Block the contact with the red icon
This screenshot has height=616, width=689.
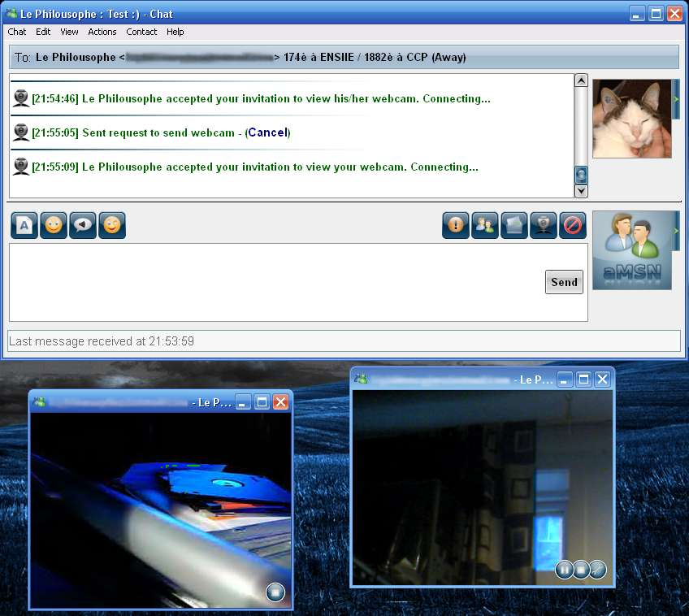[573, 225]
